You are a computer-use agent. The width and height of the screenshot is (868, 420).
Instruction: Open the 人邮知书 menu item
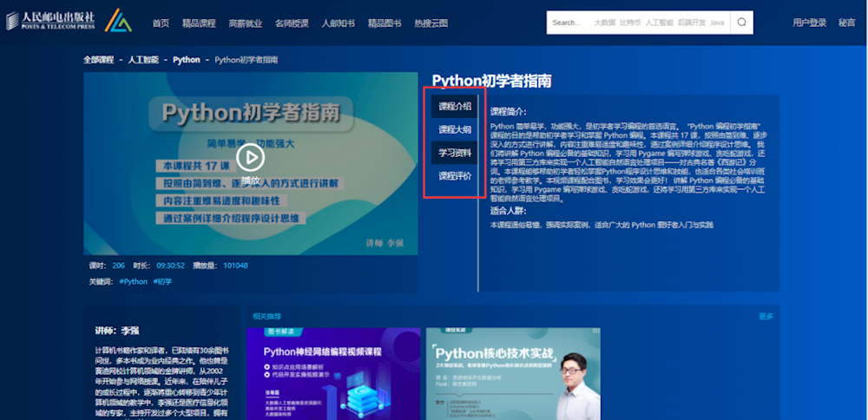(338, 23)
